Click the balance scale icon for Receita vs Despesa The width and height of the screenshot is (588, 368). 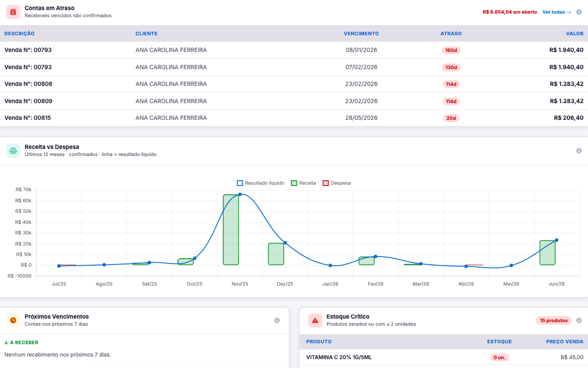click(13, 151)
